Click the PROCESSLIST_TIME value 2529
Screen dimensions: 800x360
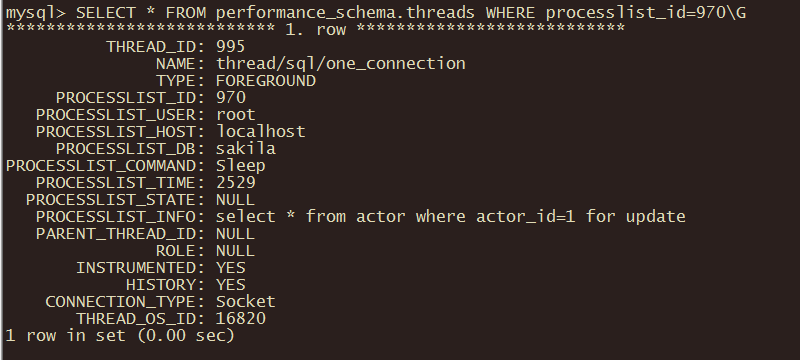coord(236,183)
